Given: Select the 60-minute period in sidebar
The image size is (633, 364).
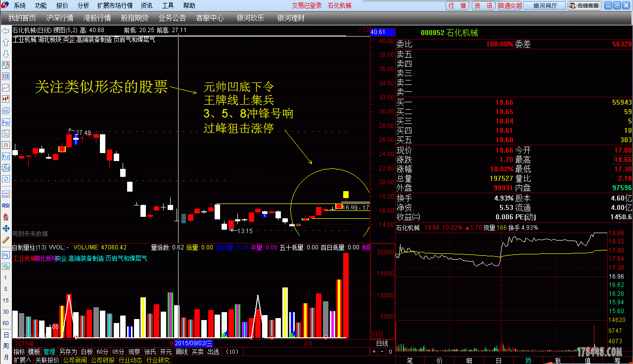Looking at the screenshot, I should pyautogui.click(x=6, y=323).
